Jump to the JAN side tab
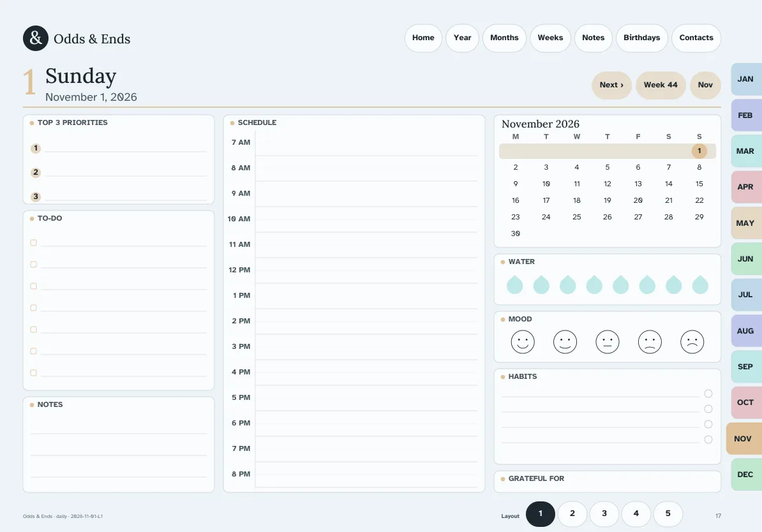 click(747, 79)
